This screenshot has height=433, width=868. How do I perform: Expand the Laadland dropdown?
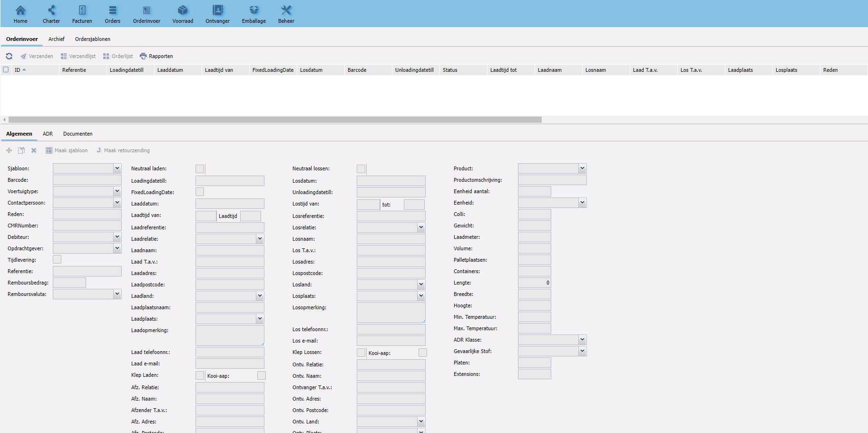click(x=260, y=296)
